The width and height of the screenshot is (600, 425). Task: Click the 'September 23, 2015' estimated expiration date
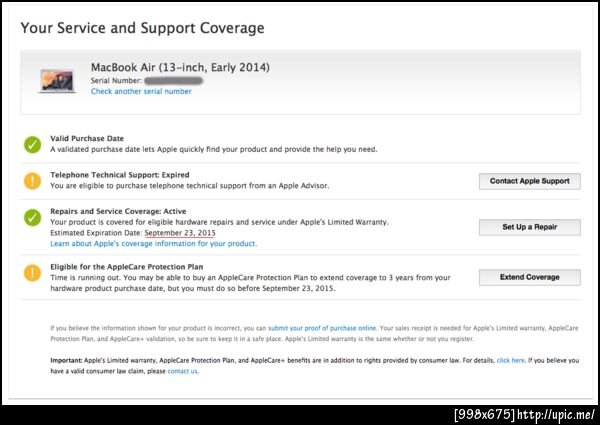tap(180, 233)
